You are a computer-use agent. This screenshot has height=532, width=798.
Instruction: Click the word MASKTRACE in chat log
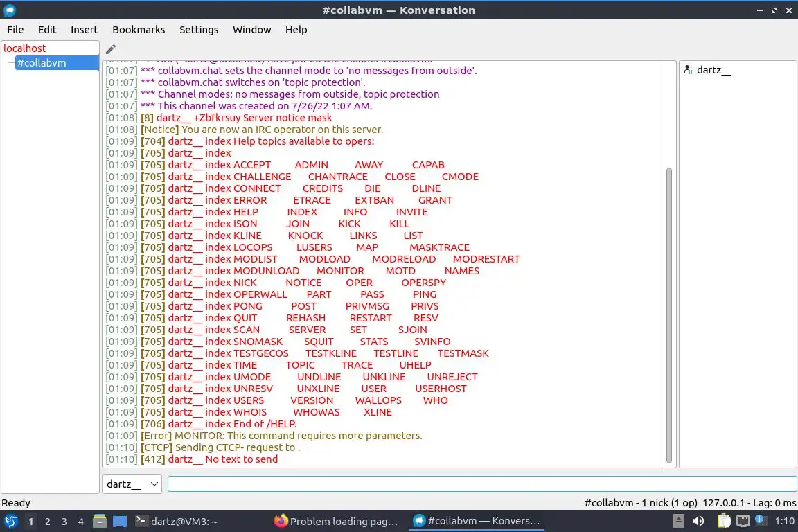click(x=439, y=247)
